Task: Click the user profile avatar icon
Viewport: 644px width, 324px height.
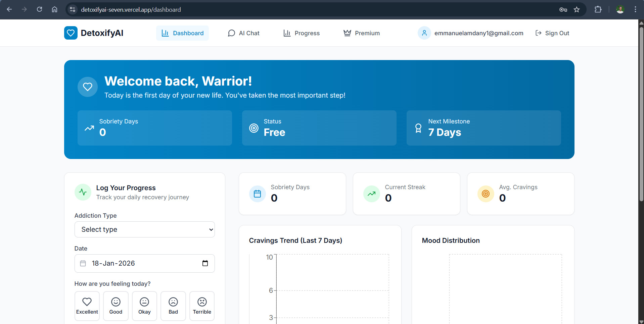Action: point(424,33)
